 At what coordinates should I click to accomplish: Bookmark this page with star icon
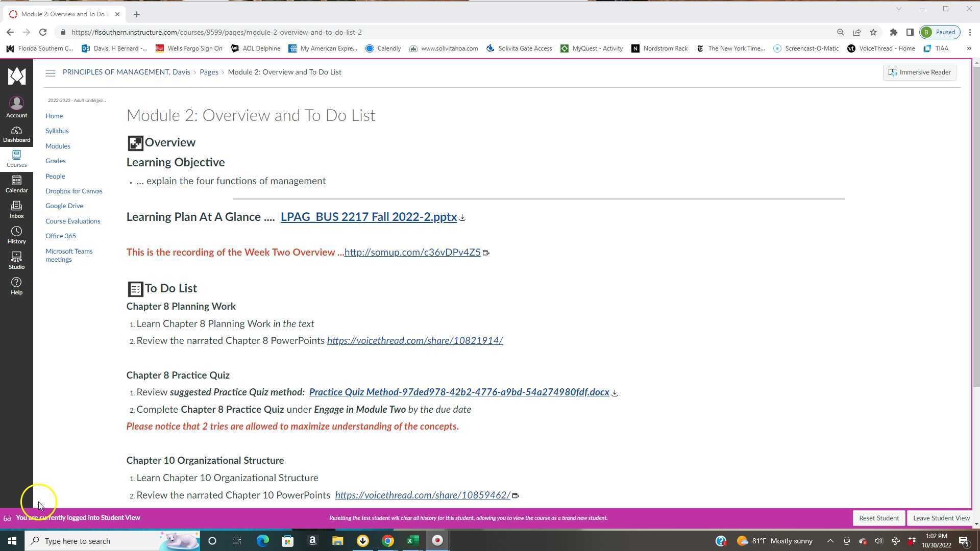point(873,32)
